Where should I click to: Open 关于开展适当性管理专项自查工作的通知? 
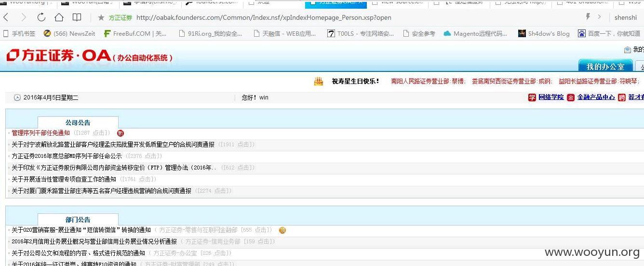click(64, 179)
